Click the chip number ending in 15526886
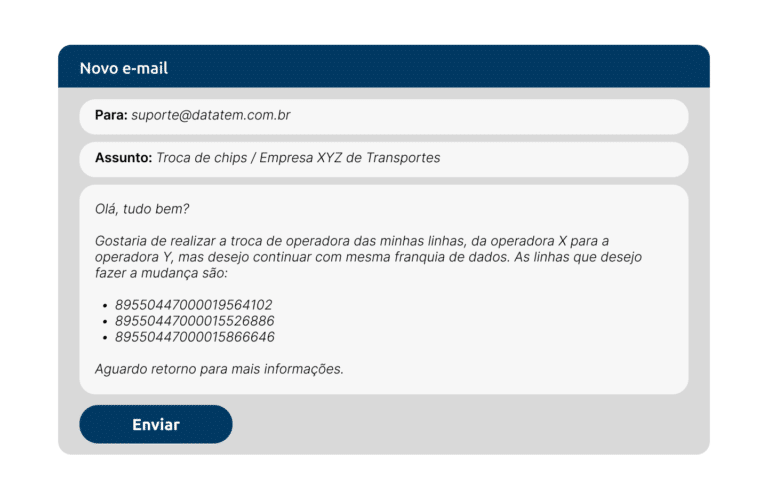 [194, 321]
